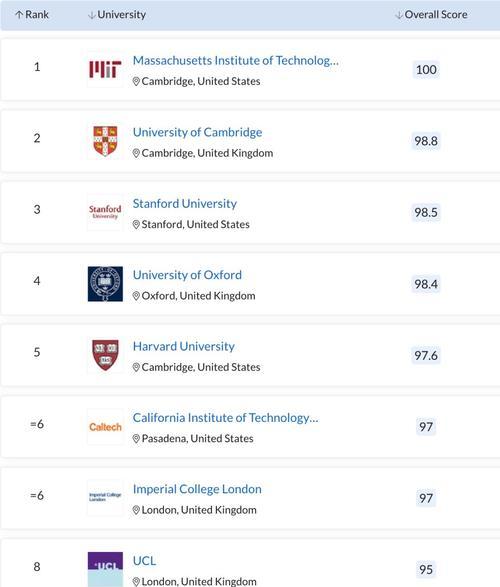Click the MIT logo icon

coord(105,70)
